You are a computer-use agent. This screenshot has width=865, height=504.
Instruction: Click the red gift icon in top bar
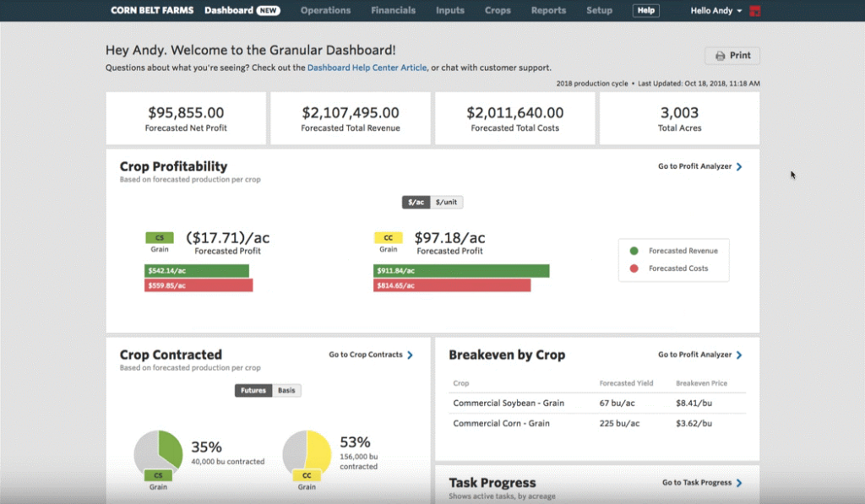[755, 11]
